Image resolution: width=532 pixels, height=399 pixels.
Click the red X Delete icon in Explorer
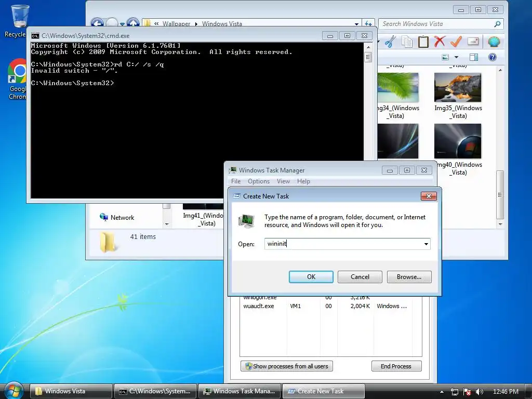440,42
